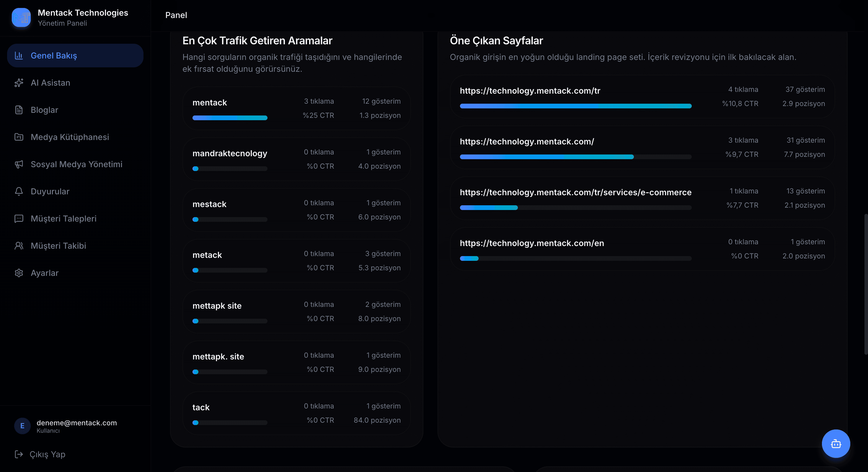Open the Bloglar page
Screen dimensions: 868x472
[75, 110]
